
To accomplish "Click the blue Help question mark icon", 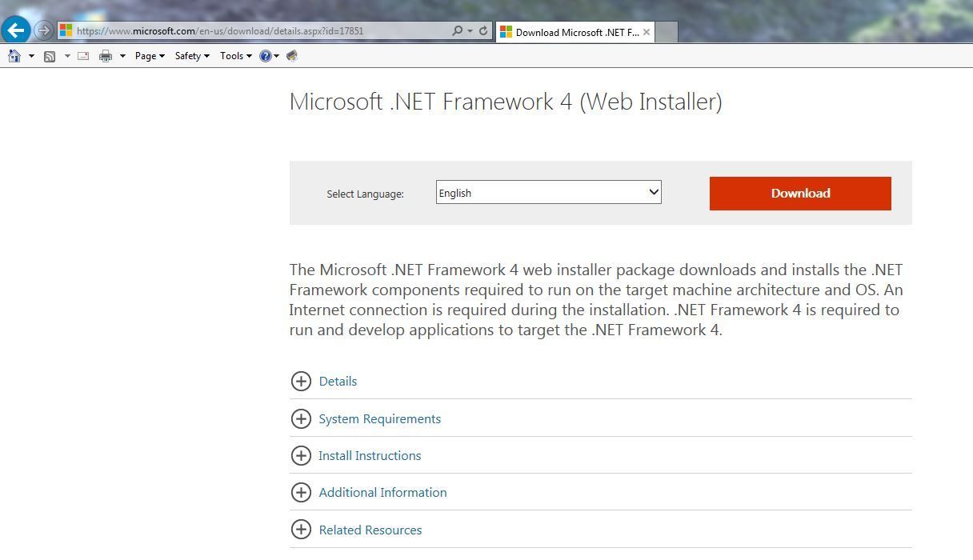I will (x=266, y=56).
